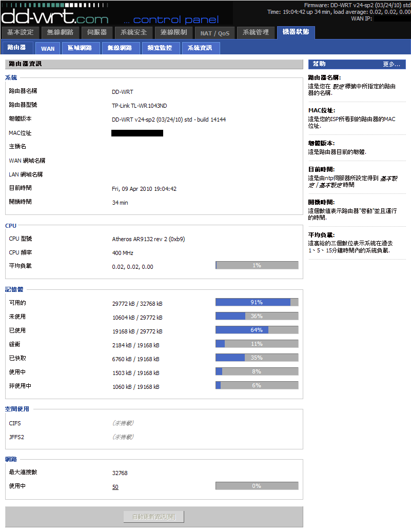Click 2184 kB / 19168 kB value
This screenshot has height=532, width=411.
tap(136, 345)
